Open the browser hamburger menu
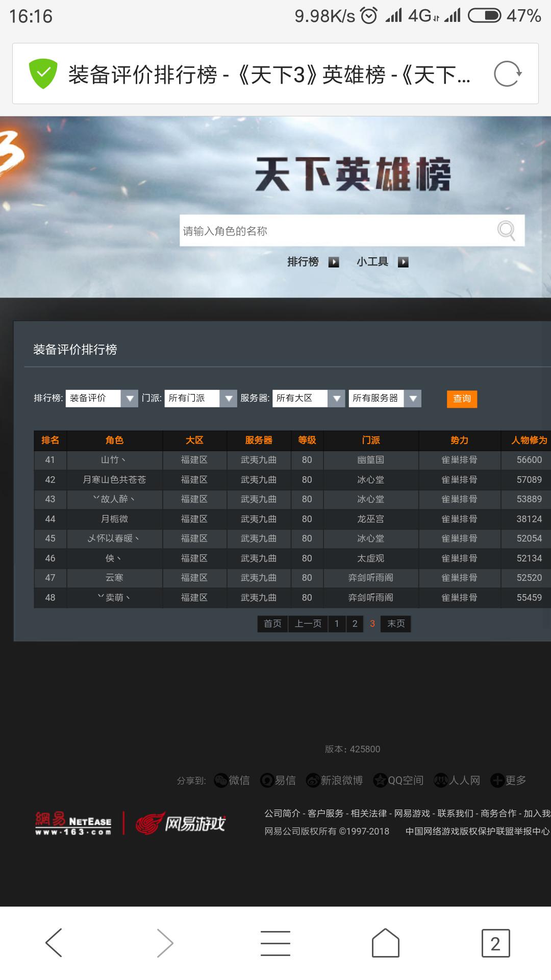The height and width of the screenshot is (980, 551). [x=275, y=943]
